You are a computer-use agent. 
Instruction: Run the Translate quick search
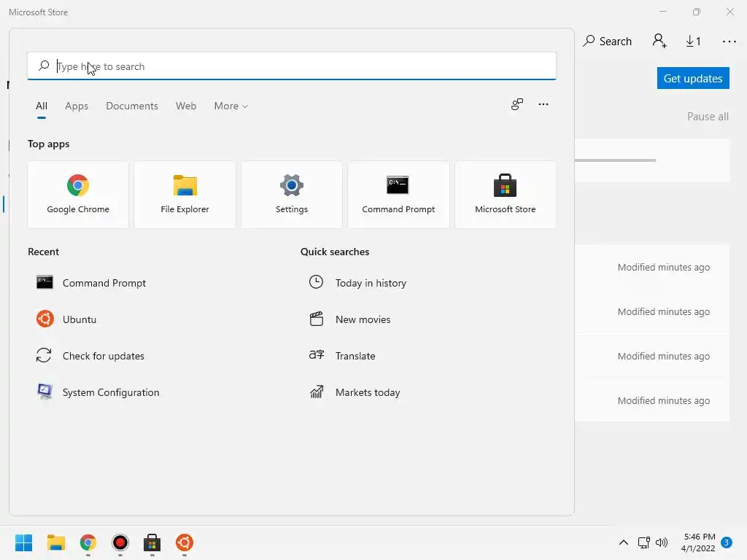coord(342,356)
